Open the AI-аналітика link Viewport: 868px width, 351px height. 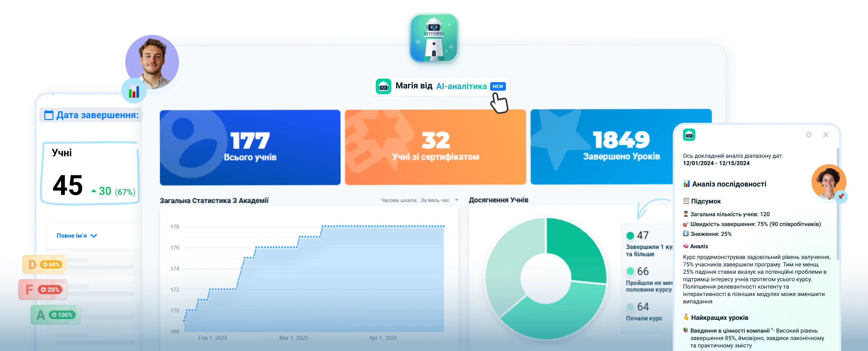(x=461, y=87)
